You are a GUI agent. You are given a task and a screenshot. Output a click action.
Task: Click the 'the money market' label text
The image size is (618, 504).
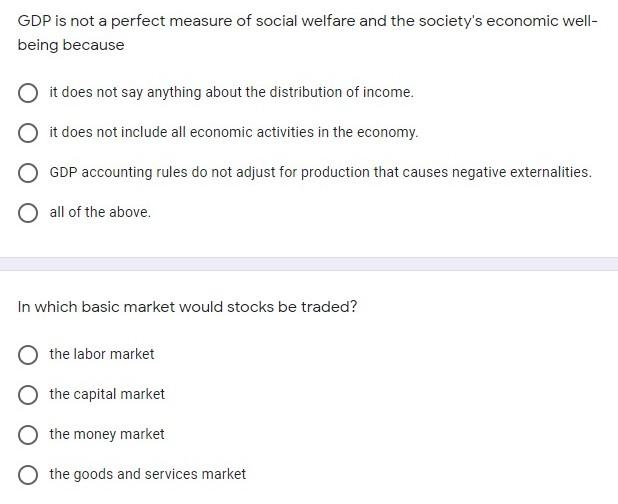tap(107, 434)
